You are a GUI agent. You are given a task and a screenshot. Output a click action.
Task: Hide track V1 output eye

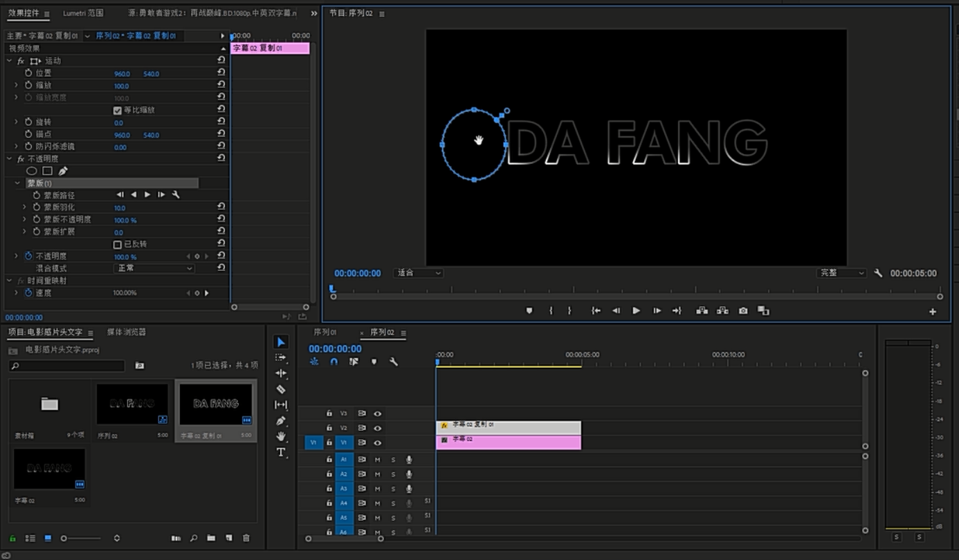click(x=378, y=442)
